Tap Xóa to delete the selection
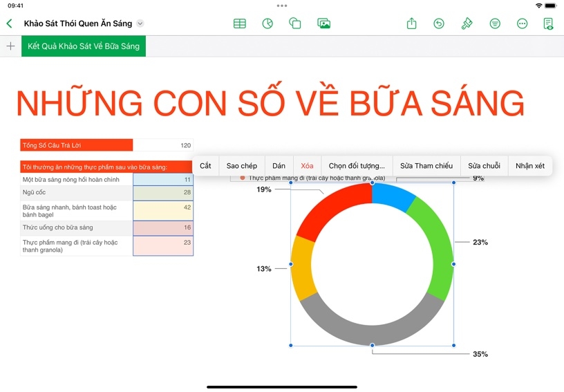This screenshot has width=564, height=392. pyautogui.click(x=307, y=166)
